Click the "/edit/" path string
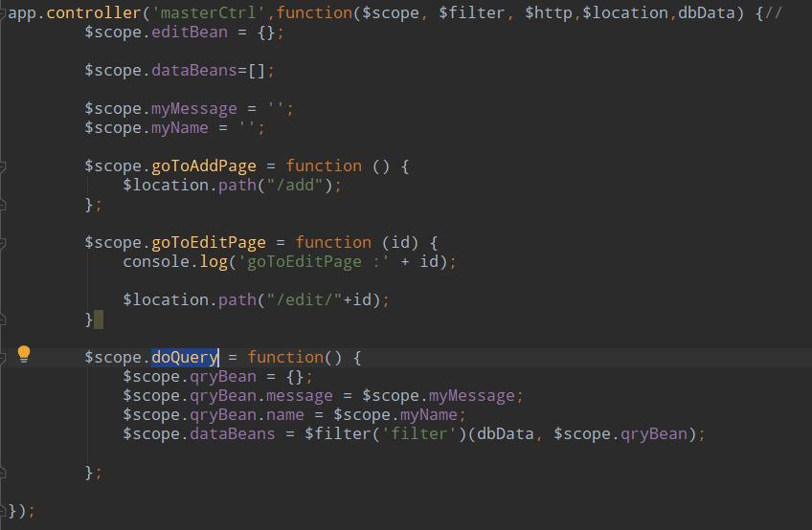This screenshot has height=530, width=812. coord(304,300)
